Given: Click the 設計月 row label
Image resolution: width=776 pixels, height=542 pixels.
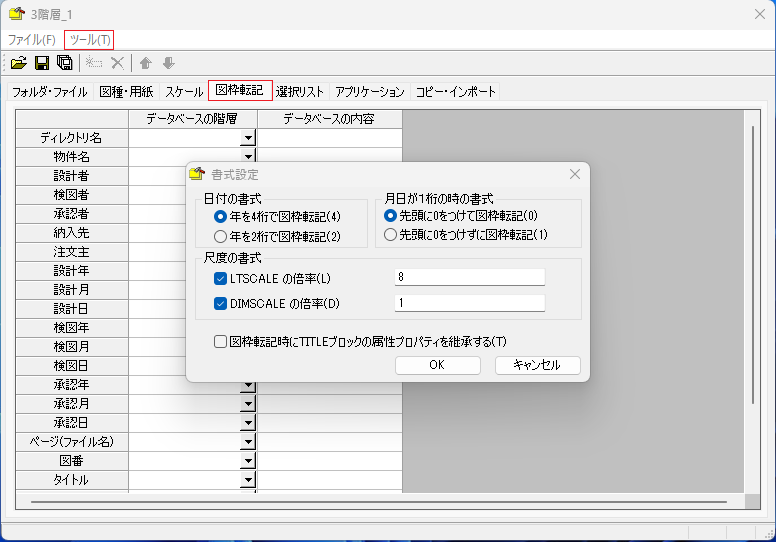Looking at the screenshot, I should pos(72,290).
